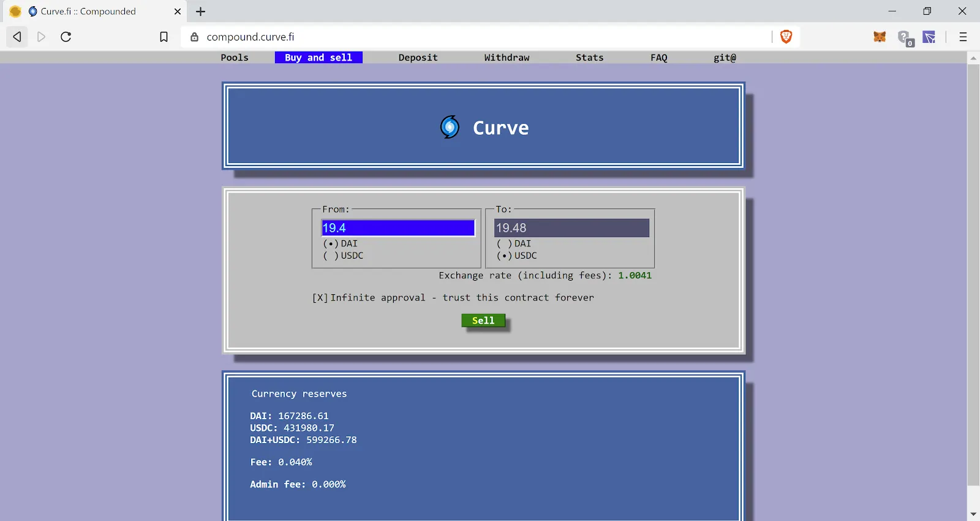Reload the page with the refresh icon

point(66,37)
